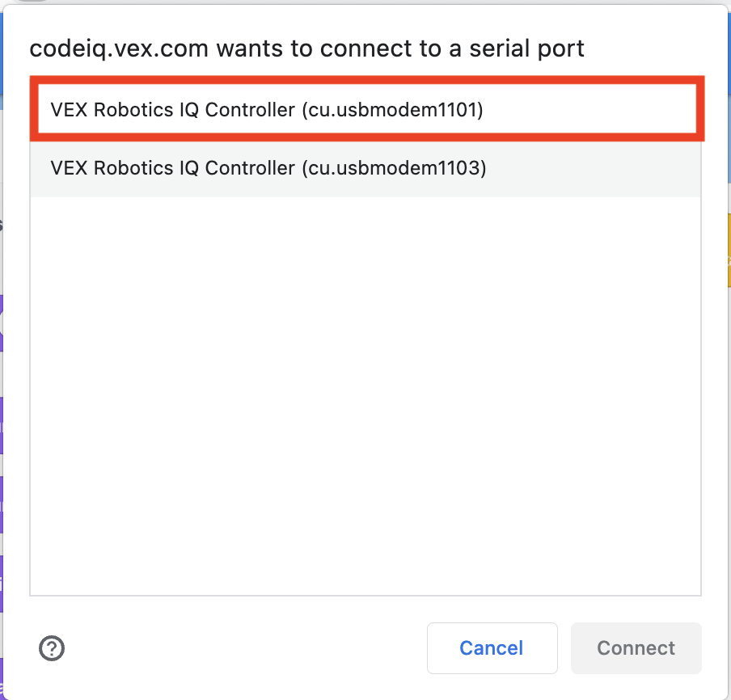
Task: Choose the highlighted controller entry in red outline
Action: (x=267, y=109)
